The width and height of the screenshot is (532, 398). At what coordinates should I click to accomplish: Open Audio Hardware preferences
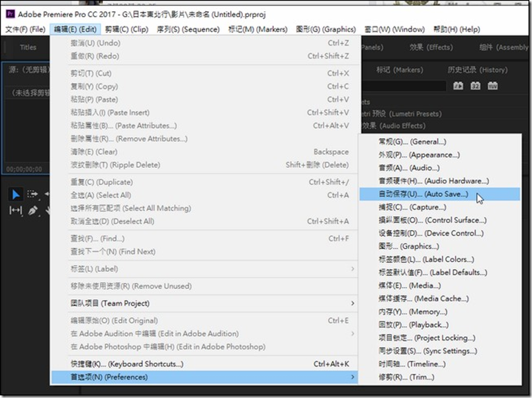point(440,181)
